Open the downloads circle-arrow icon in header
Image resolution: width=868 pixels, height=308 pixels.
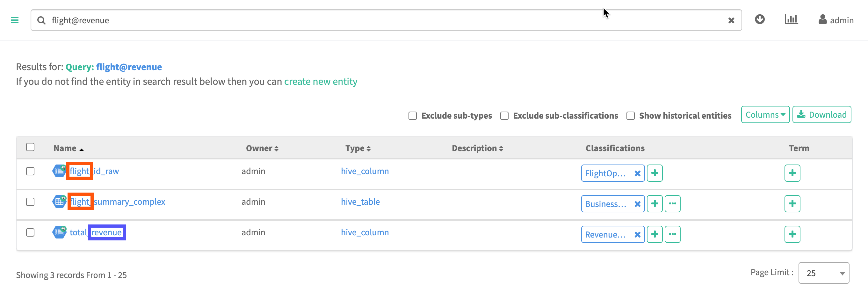pos(760,19)
